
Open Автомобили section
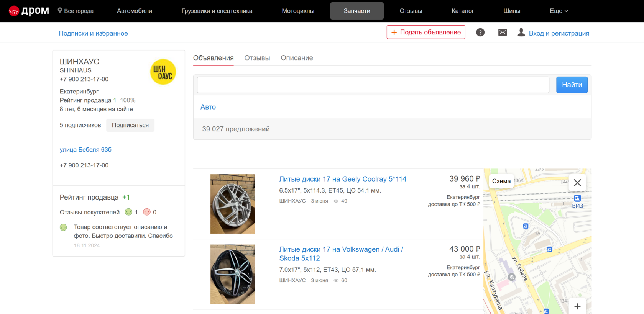coord(135,11)
